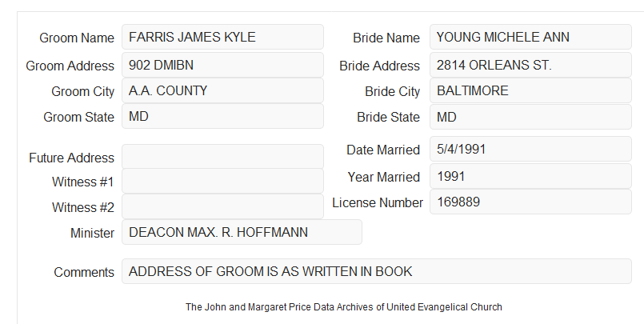644x324 pixels.
Task: Click the empty Future Address field
Action: [x=222, y=157]
